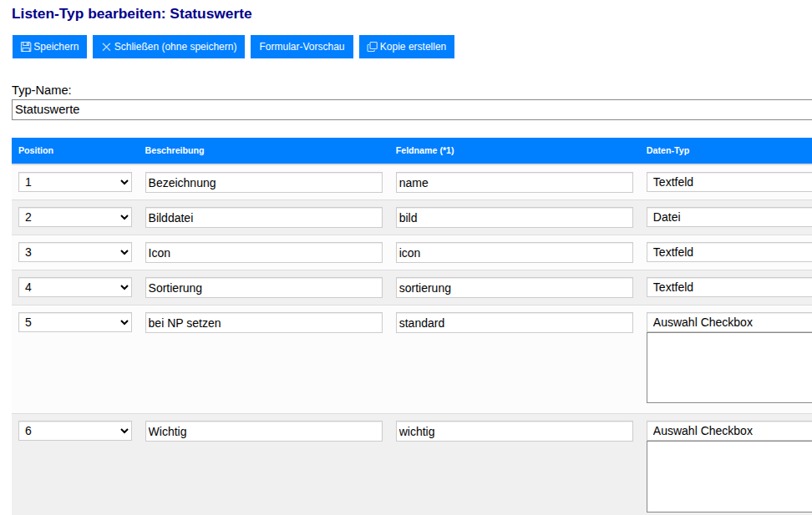Click the Typ-Name input field
This screenshot has width=812, height=515.
409,109
